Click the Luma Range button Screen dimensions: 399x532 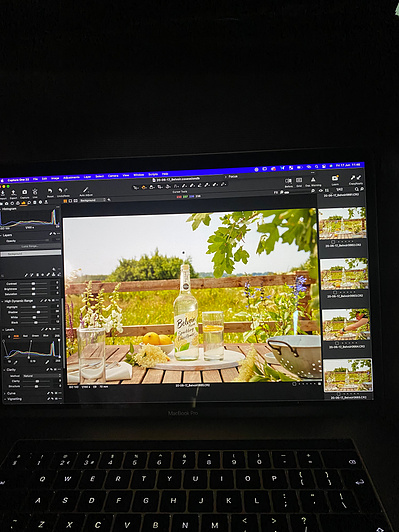click(30, 246)
